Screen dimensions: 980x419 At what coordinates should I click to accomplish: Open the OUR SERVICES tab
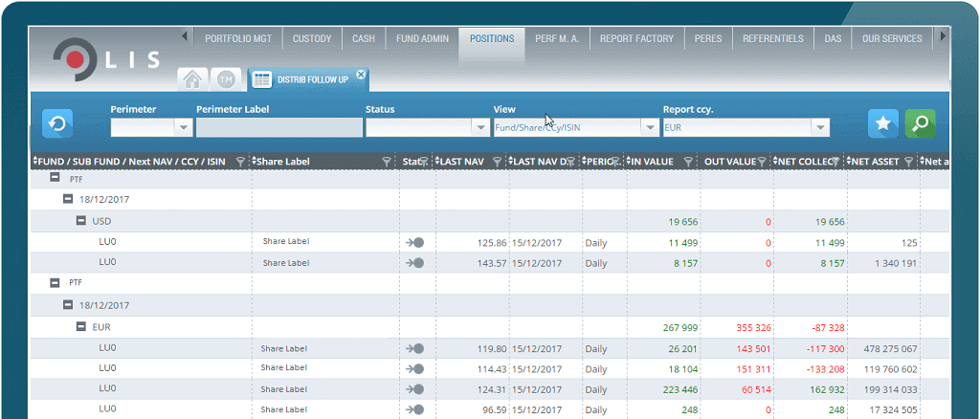tap(892, 38)
